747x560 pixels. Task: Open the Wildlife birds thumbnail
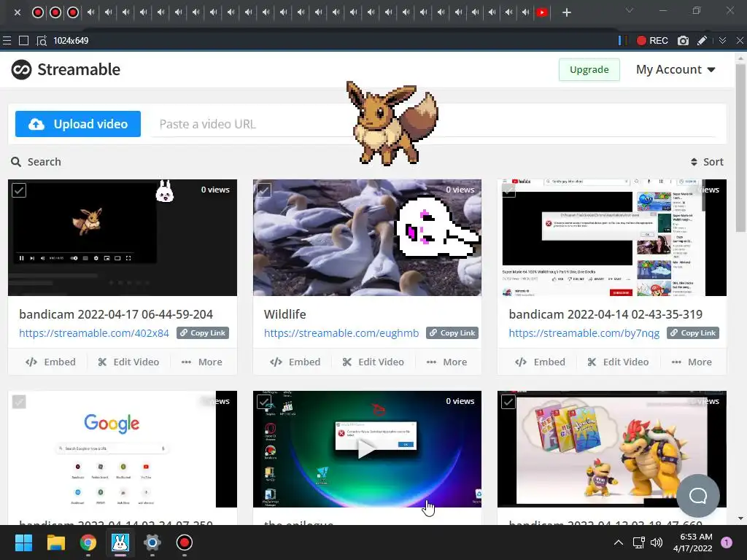(367, 238)
